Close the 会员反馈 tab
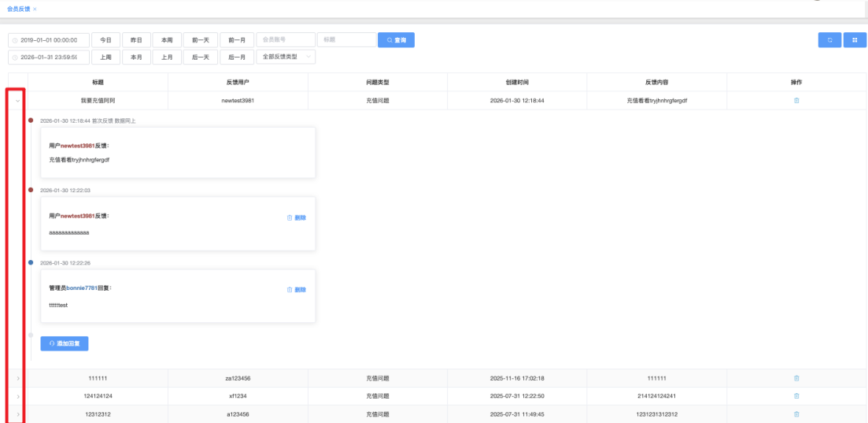The image size is (868, 423). click(35, 9)
